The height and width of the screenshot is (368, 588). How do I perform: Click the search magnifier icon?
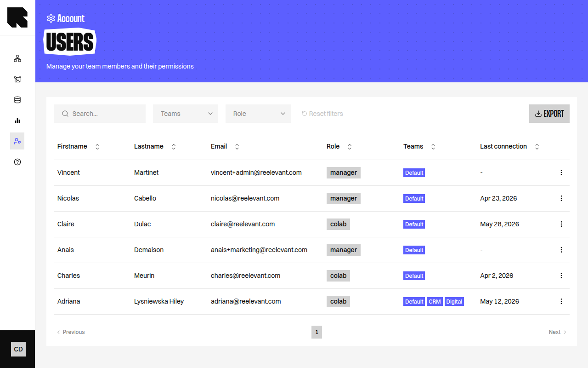65,114
